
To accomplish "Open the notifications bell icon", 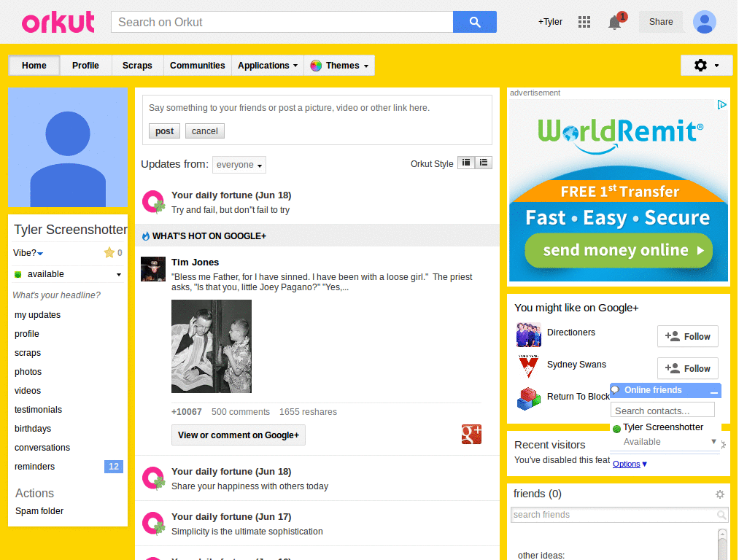I will (x=614, y=22).
